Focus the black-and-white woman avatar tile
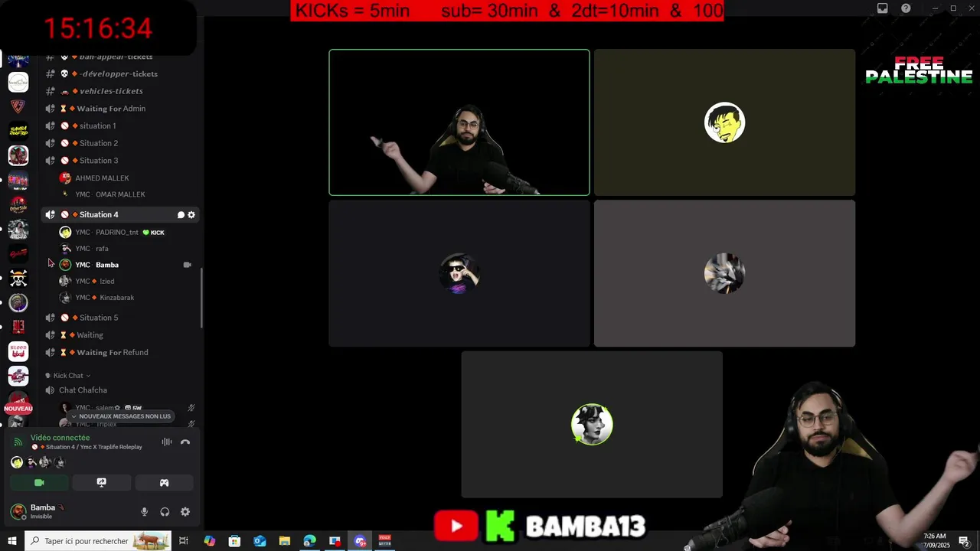The height and width of the screenshot is (551, 980). coord(592,425)
